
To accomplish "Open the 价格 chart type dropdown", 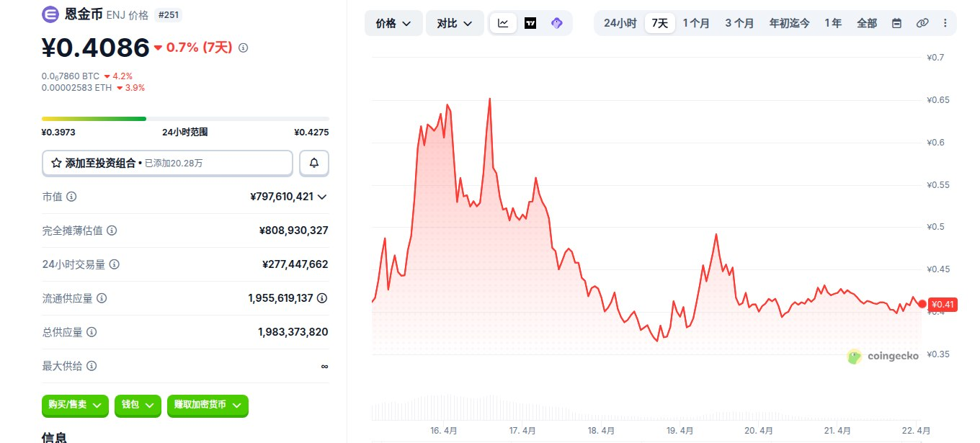I will click(393, 23).
